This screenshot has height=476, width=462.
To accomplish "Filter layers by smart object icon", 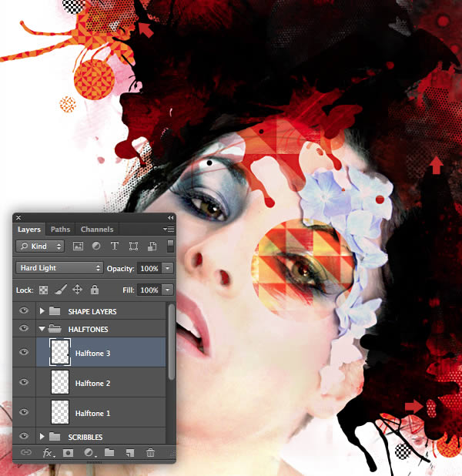I will point(152,246).
